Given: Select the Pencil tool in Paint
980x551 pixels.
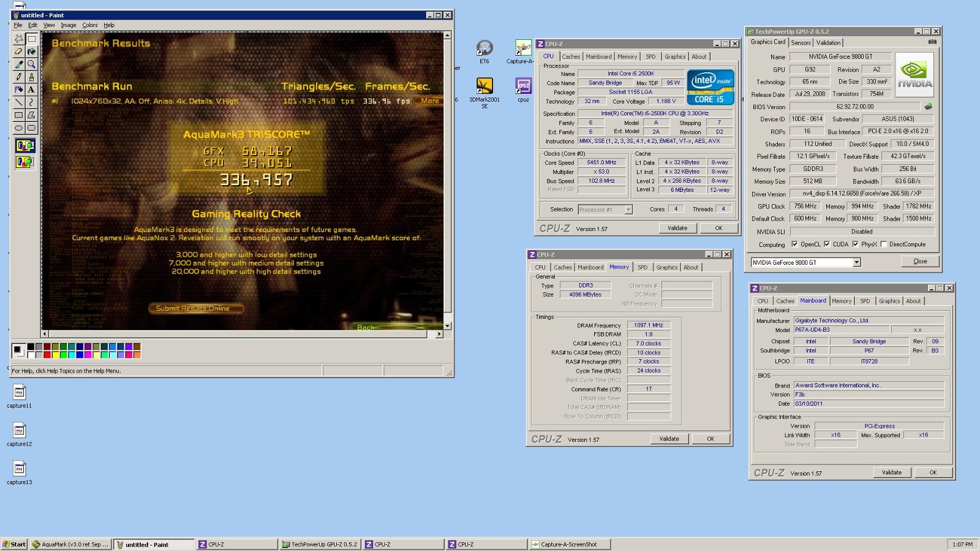Looking at the screenshot, I should (x=19, y=77).
